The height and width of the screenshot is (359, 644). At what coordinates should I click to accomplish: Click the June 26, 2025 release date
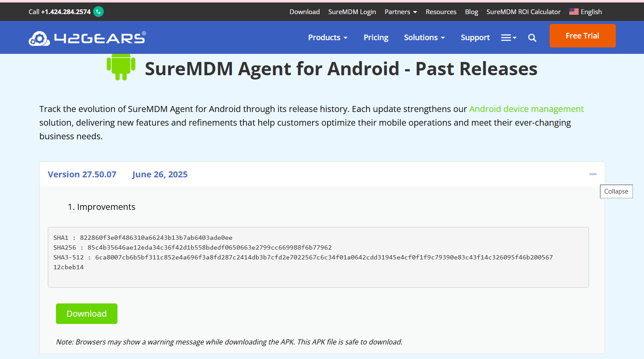[x=160, y=174]
